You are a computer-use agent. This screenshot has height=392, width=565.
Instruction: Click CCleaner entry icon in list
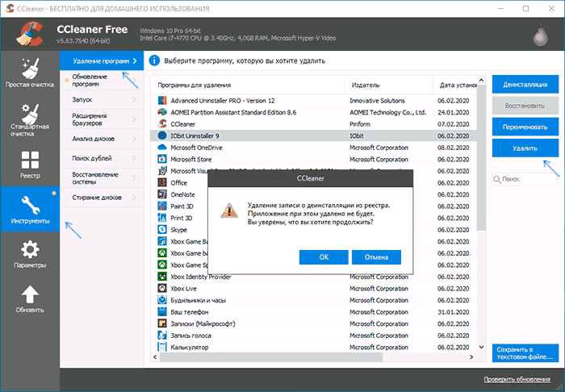click(162, 124)
